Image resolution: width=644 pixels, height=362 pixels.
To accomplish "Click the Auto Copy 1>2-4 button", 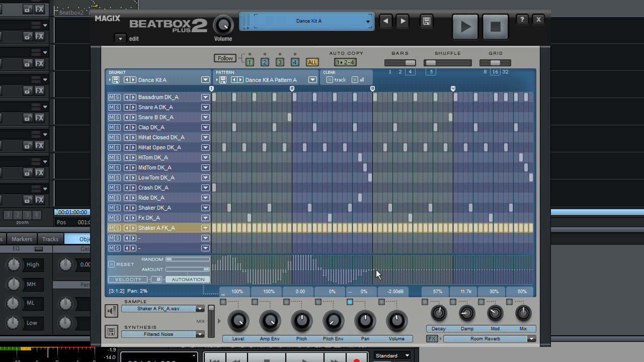I will pyautogui.click(x=345, y=62).
